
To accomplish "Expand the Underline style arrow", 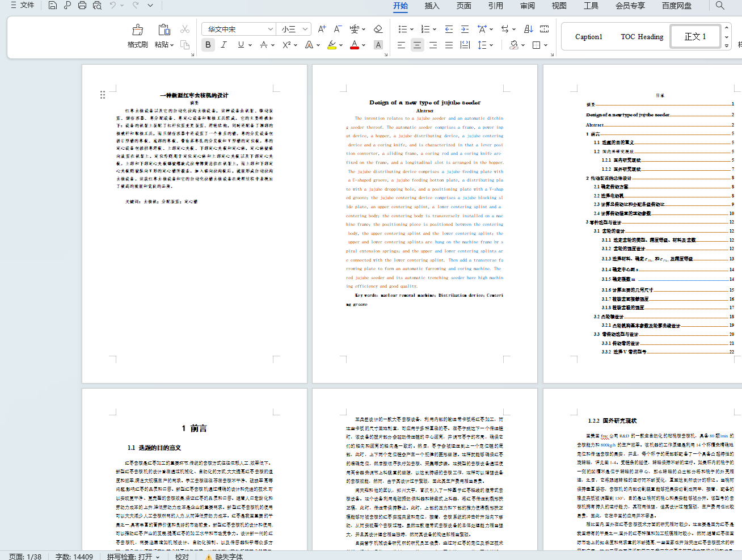I will point(250,45).
